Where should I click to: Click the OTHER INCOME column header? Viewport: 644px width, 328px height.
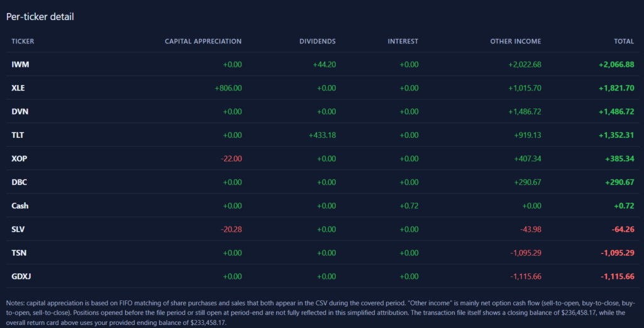click(x=515, y=42)
